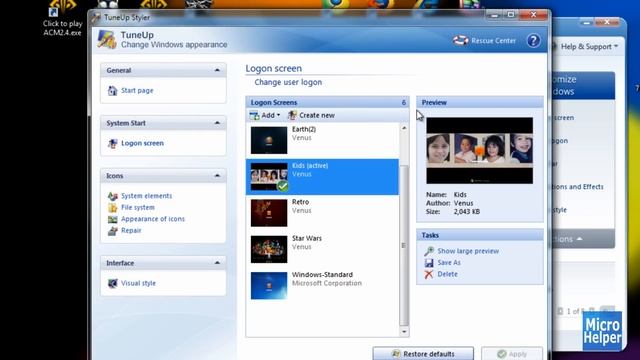Collapse the System Start panel
This screenshot has height=360, width=640.
pos(217,123)
